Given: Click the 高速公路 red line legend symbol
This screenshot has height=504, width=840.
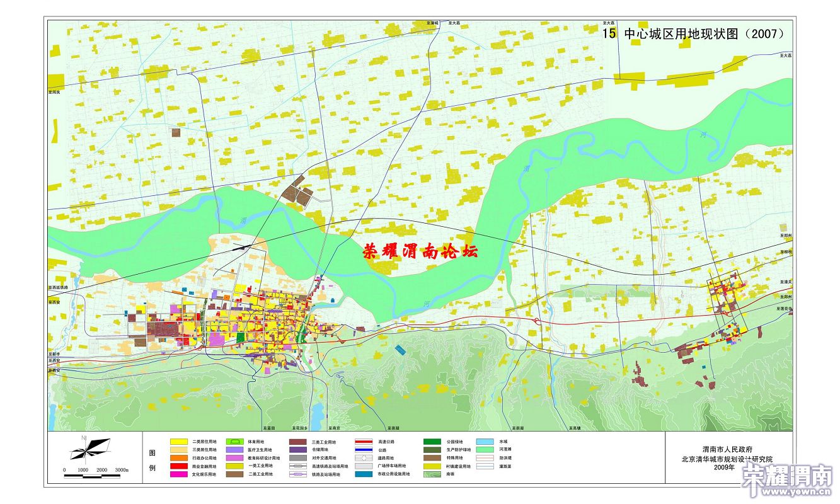Looking at the screenshot, I should 364,442.
